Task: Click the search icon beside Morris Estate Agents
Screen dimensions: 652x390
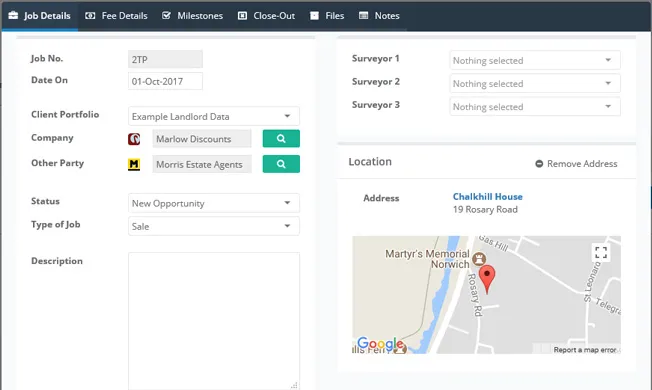Action: click(x=281, y=164)
